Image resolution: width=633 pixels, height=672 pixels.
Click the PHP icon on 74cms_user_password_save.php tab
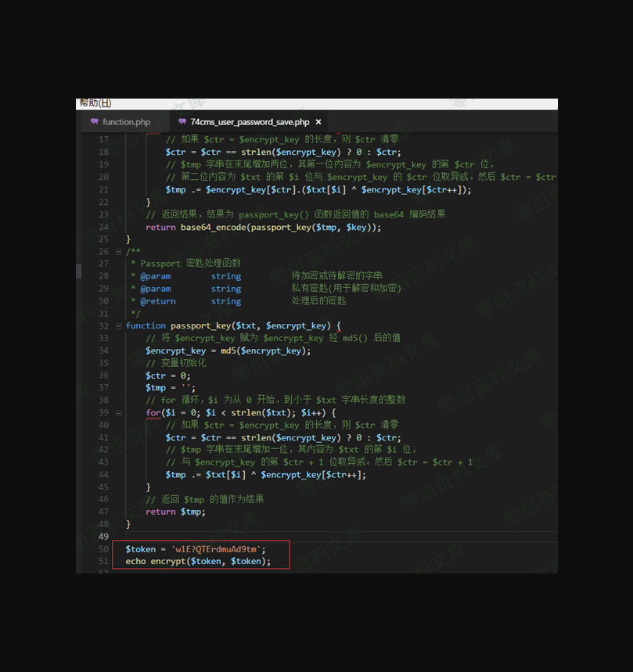pyautogui.click(x=182, y=122)
